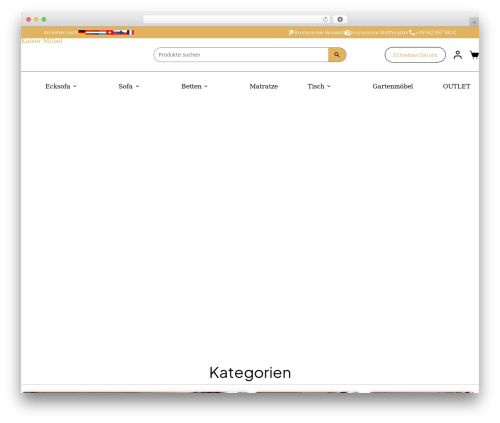The image size is (500, 423).
Task: Click the French flag icon
Action: point(130,32)
